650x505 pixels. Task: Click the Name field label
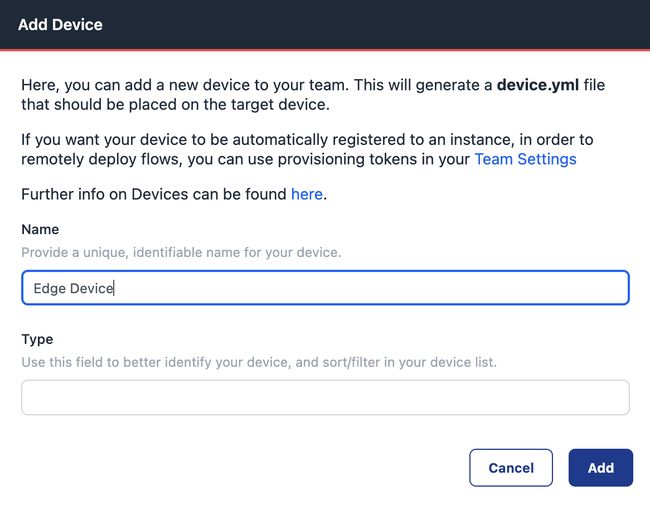(40, 229)
